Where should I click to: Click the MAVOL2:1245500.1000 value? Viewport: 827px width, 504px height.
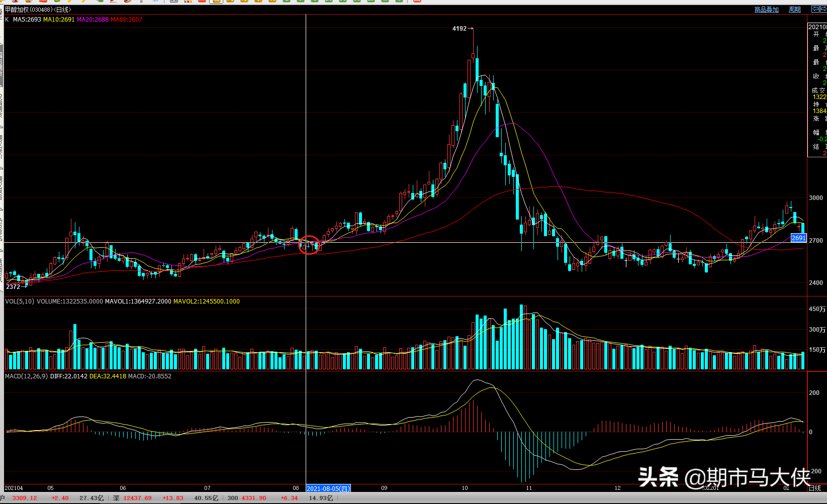207,301
